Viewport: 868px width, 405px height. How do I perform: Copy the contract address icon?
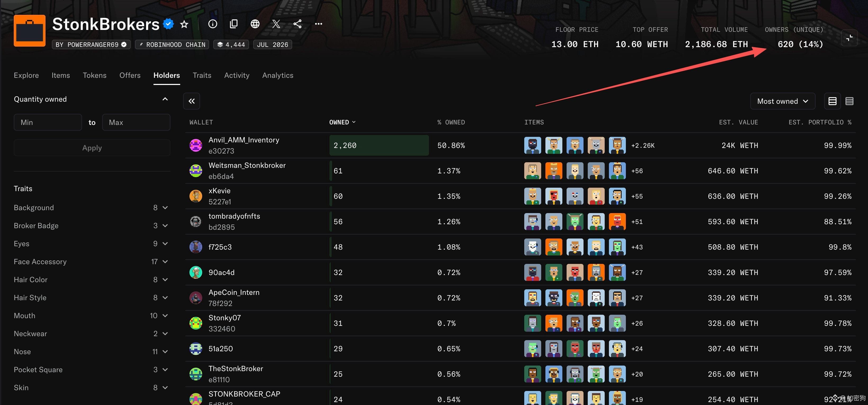pos(234,24)
